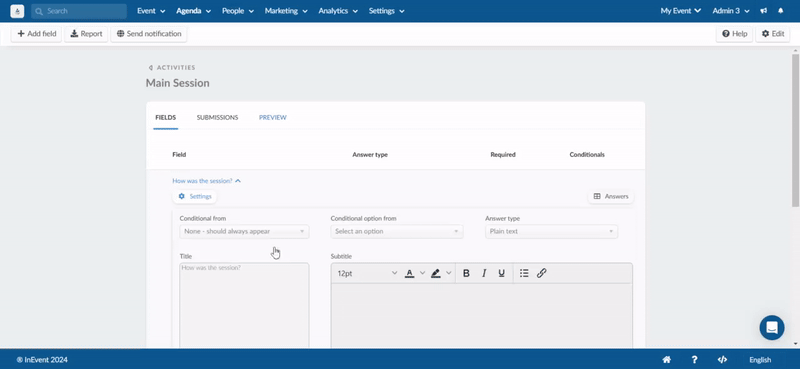800x369 pixels.
Task: Open field Settings button
Action: [194, 196]
